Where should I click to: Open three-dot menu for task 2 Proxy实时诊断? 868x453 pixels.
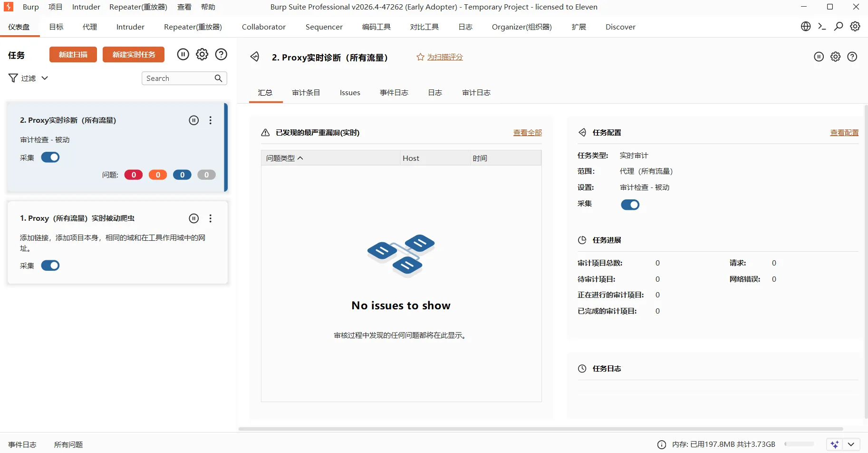click(x=211, y=120)
